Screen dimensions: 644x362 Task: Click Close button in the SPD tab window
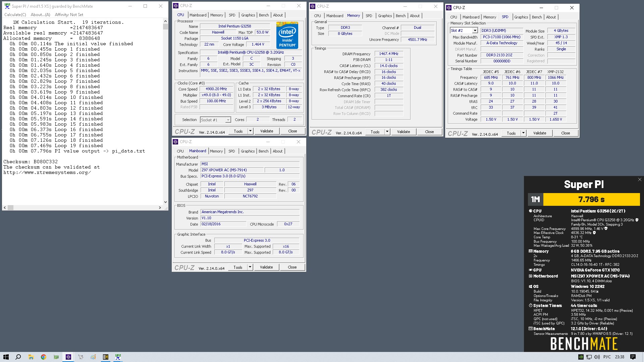[x=566, y=133]
